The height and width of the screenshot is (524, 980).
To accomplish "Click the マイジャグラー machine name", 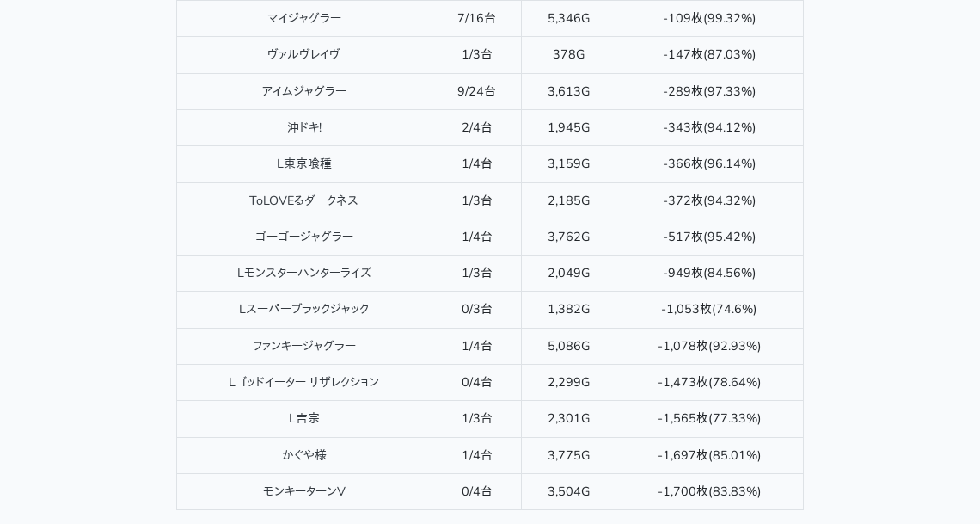I will [303, 18].
